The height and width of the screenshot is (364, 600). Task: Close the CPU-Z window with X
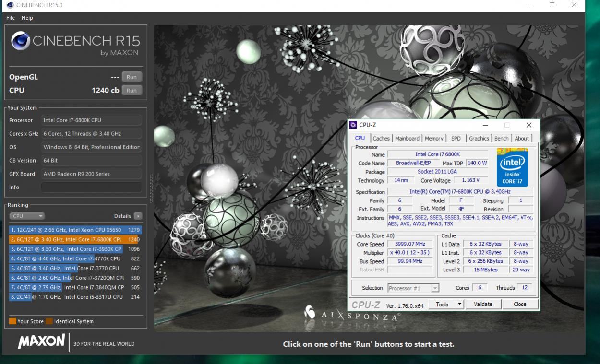529,125
